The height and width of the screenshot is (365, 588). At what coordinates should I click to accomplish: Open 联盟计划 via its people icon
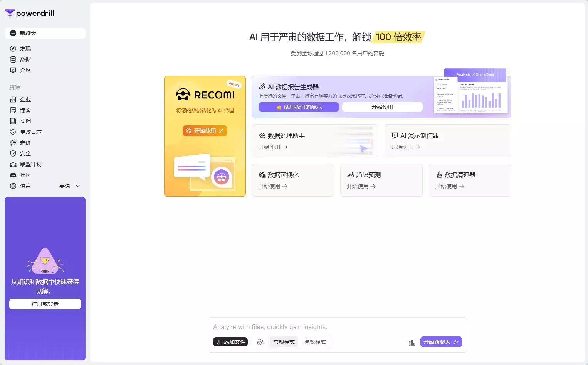coord(13,164)
